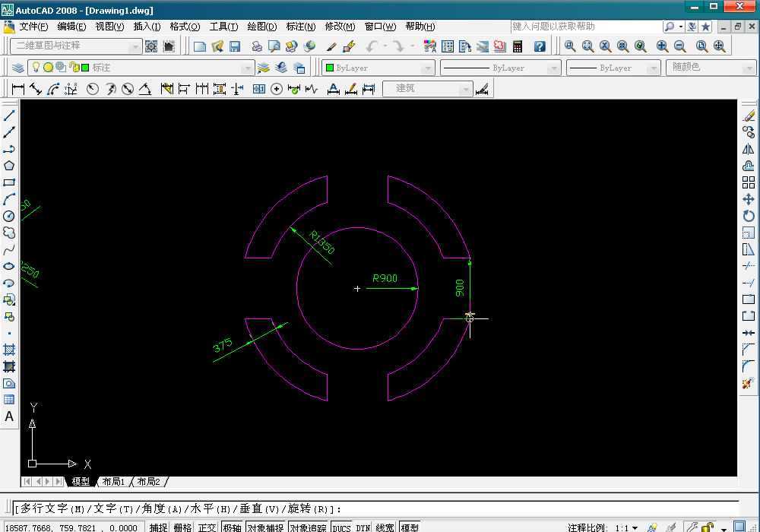760x532 pixels.
Task: Open the ByLayer color control dropdown
Action: (378, 68)
